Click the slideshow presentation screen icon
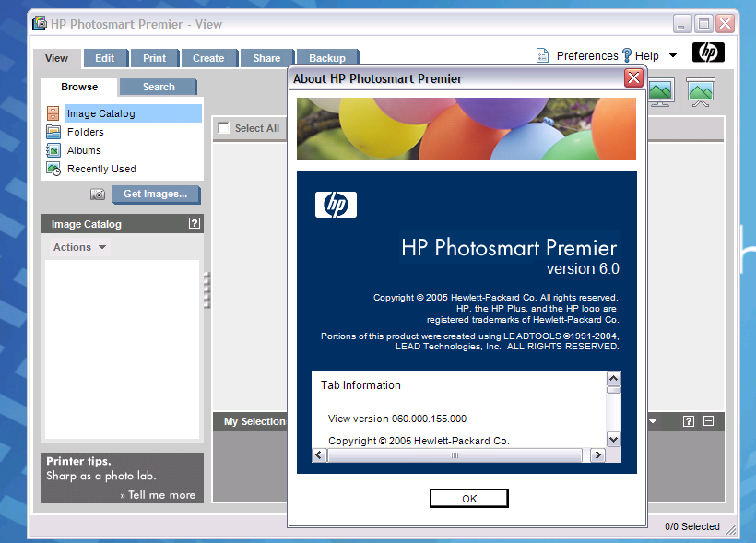 (x=701, y=91)
